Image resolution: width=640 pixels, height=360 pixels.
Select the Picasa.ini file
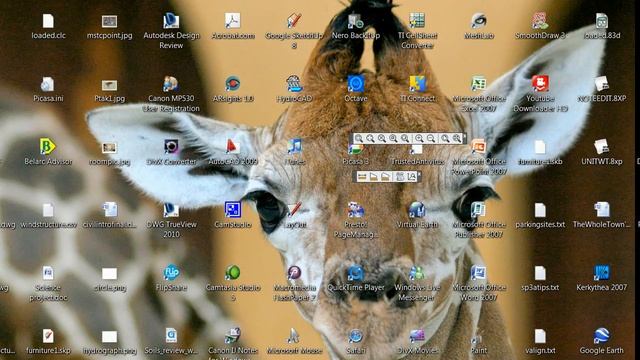point(48,84)
